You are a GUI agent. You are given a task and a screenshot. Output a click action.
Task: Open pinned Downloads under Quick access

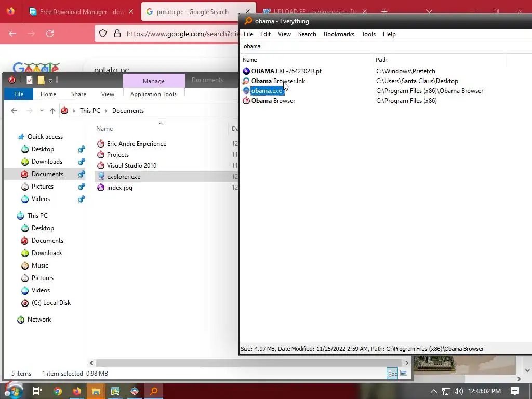47,162
